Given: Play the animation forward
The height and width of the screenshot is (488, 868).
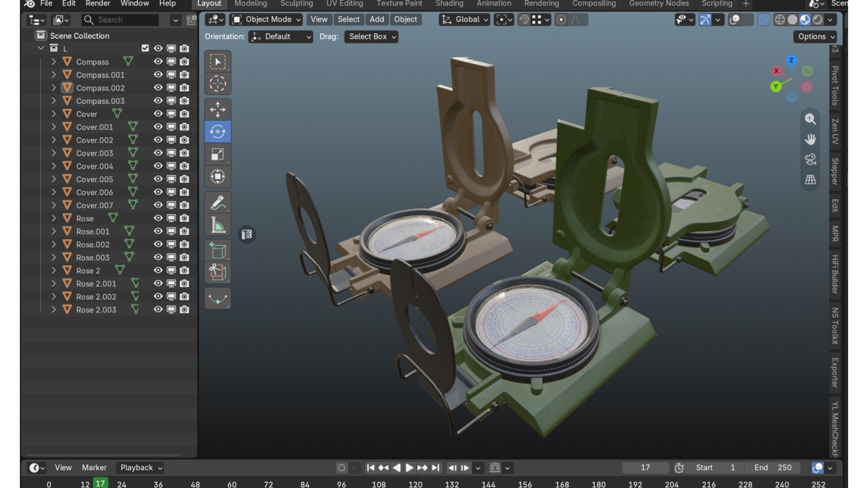Looking at the screenshot, I should [409, 468].
